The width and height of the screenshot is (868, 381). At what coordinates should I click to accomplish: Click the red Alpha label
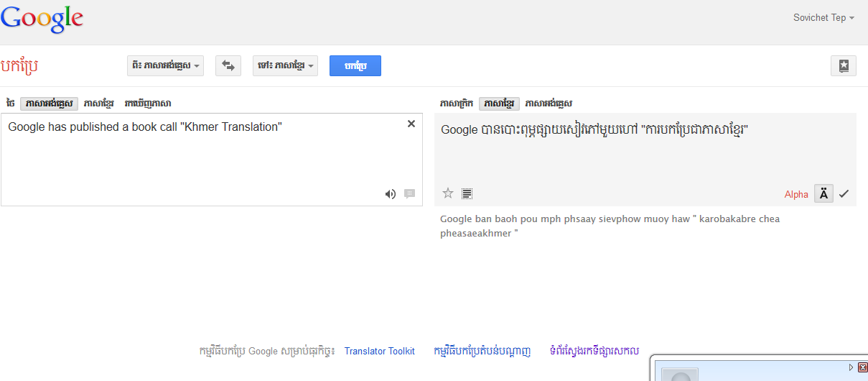coord(796,195)
